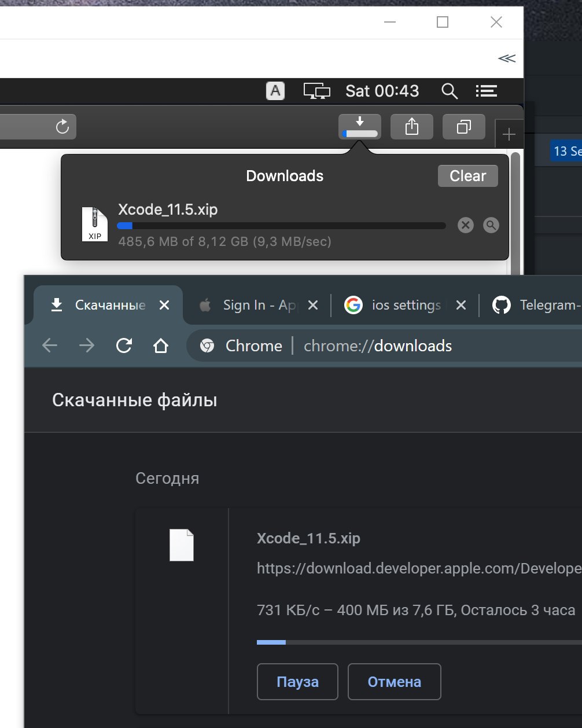The width and height of the screenshot is (582, 728).
Task: Open the download.developer.apple.com source link
Action: point(419,569)
